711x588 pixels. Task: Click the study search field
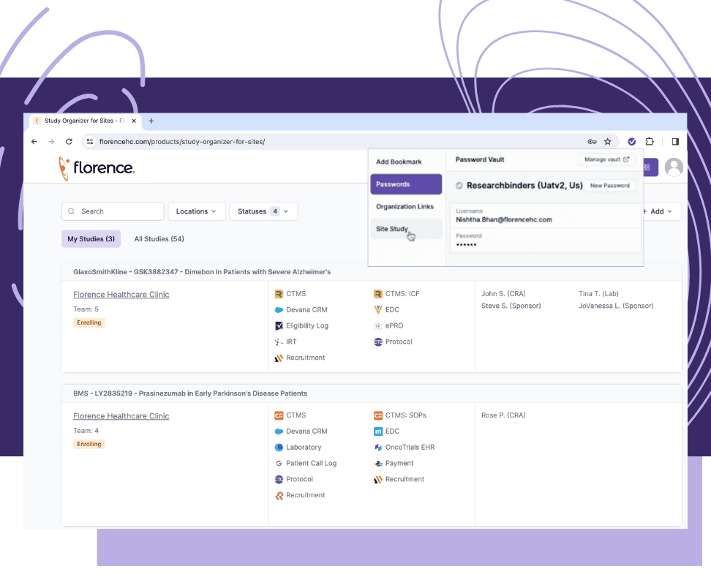tap(113, 211)
